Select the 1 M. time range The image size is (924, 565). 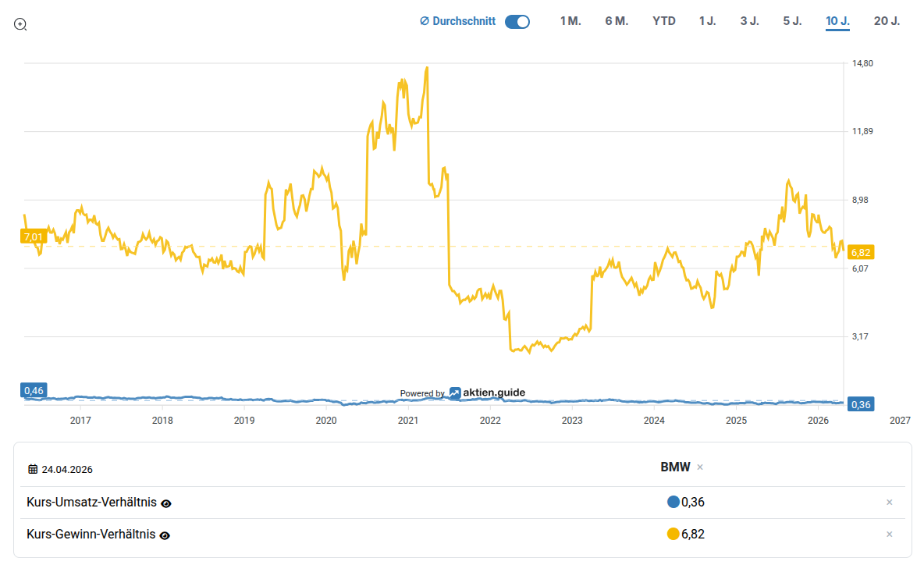pos(570,21)
